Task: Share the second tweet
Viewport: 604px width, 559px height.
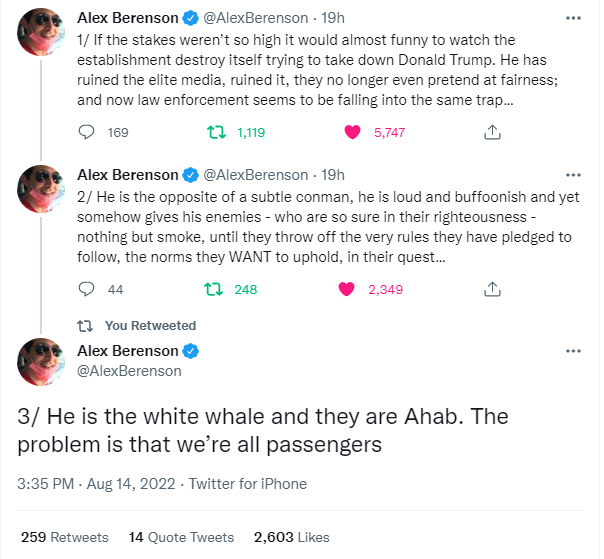Action: click(492, 289)
